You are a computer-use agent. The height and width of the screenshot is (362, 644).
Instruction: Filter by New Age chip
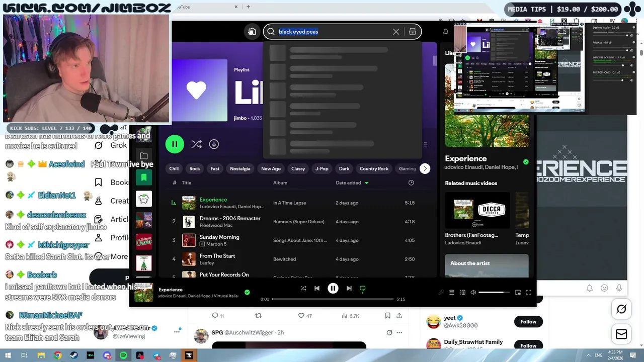coord(271,169)
